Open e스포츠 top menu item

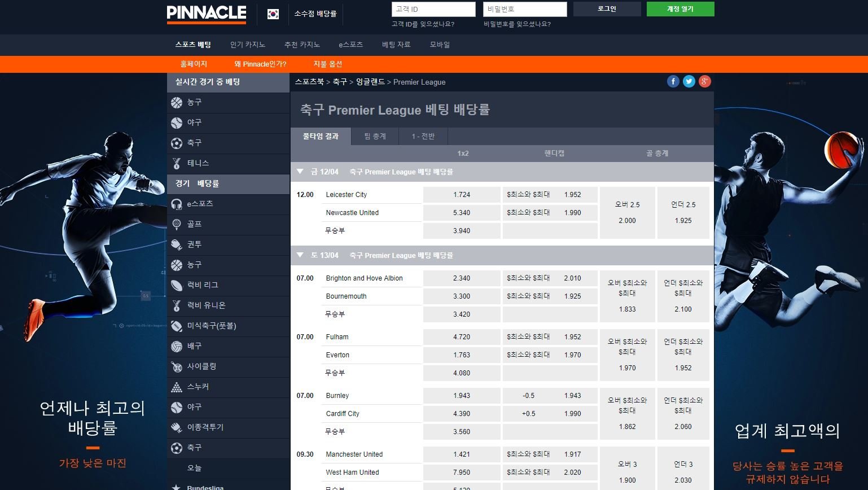click(x=351, y=45)
